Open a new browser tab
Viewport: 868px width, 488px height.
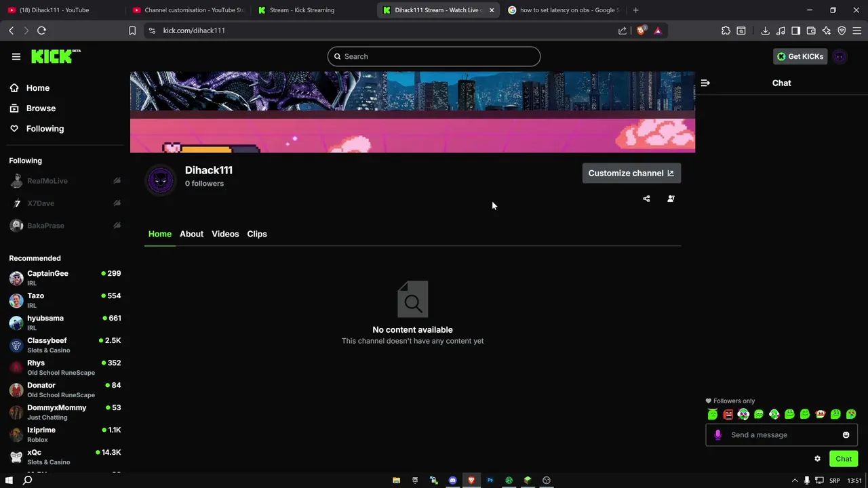(635, 10)
